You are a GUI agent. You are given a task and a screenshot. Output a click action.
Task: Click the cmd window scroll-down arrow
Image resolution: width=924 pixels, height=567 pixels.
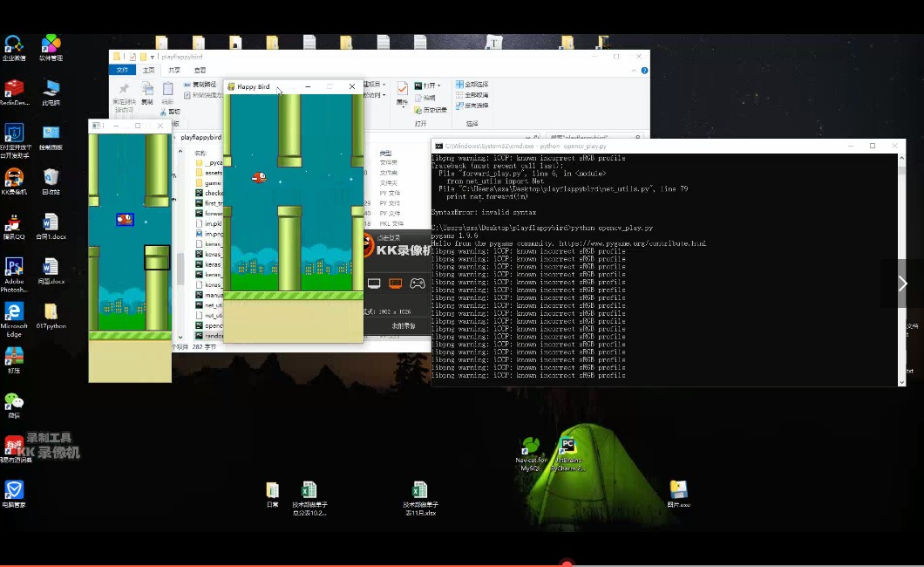point(901,382)
